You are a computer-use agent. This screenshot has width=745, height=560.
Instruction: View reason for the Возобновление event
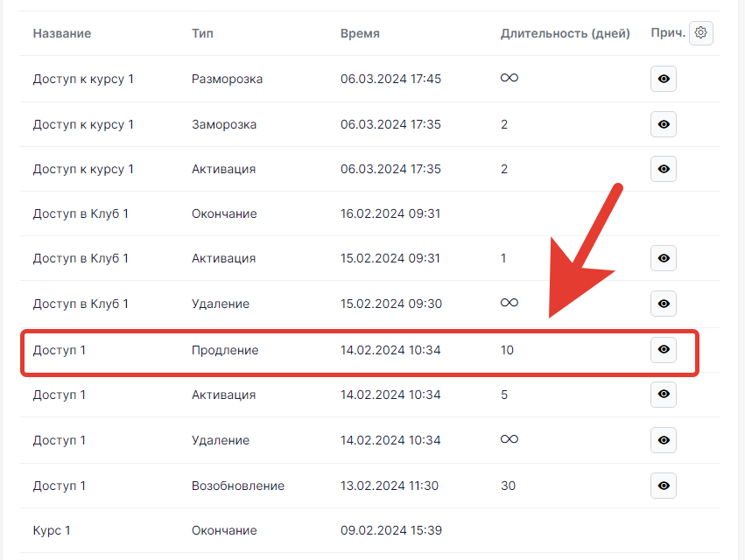click(x=664, y=486)
